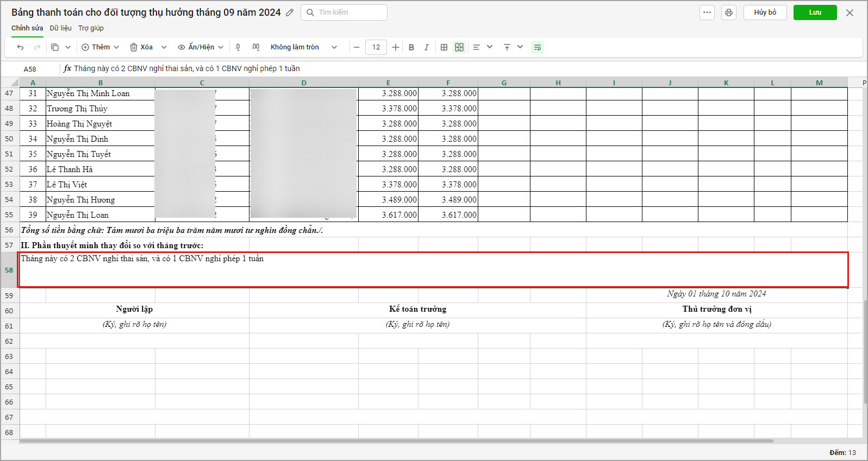Decrease decimal places icon
The image size is (868, 461).
tap(238, 47)
